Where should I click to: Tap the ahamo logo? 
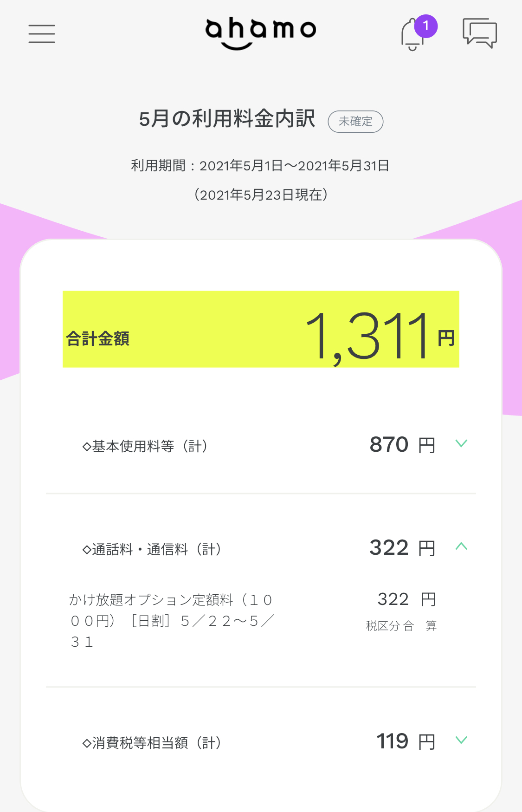(260, 33)
